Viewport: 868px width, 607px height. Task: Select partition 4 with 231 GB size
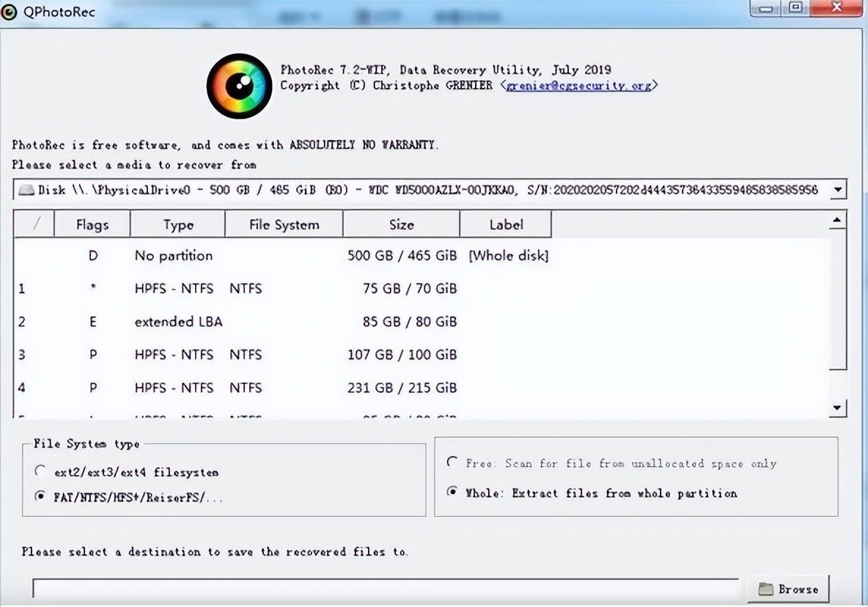point(293,388)
